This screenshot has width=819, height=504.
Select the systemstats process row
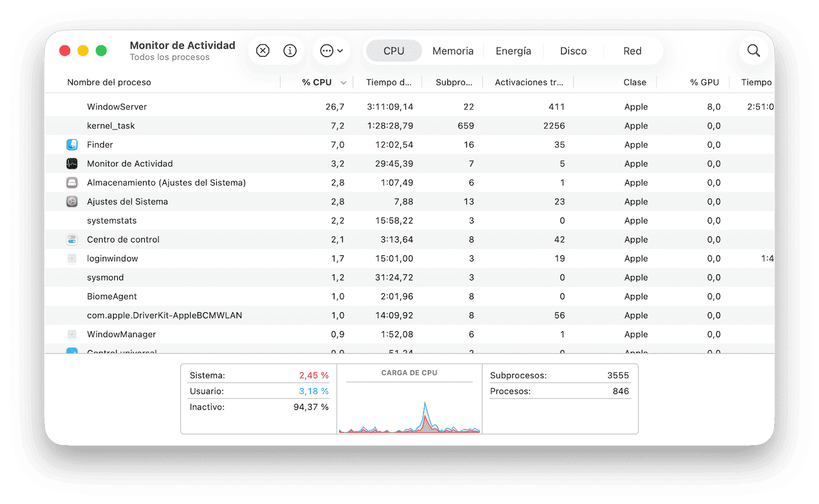409,221
